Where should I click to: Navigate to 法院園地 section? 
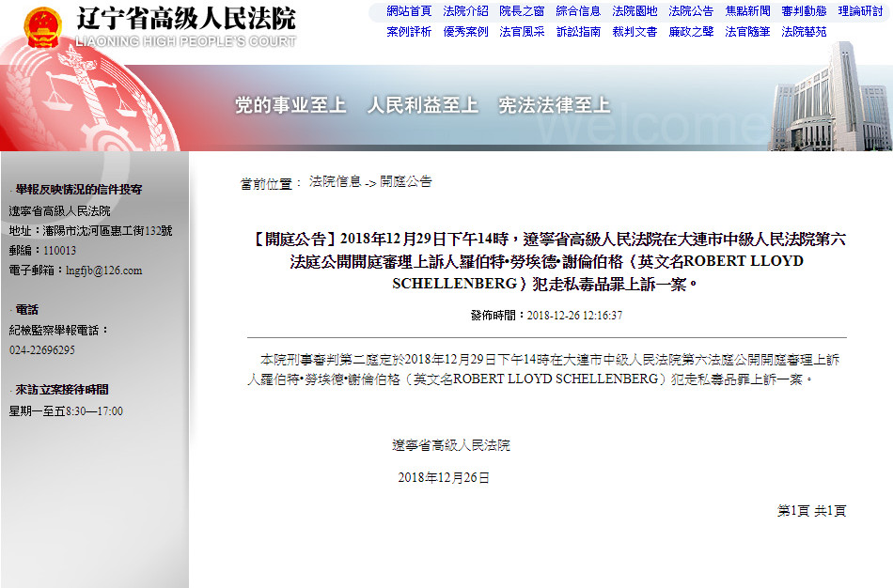(634, 11)
